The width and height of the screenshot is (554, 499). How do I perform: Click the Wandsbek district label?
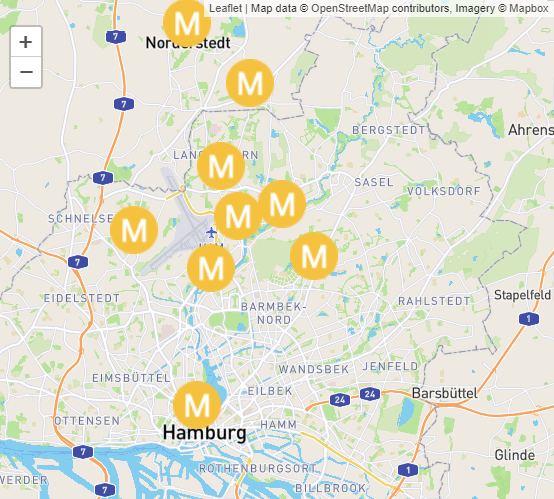point(314,370)
